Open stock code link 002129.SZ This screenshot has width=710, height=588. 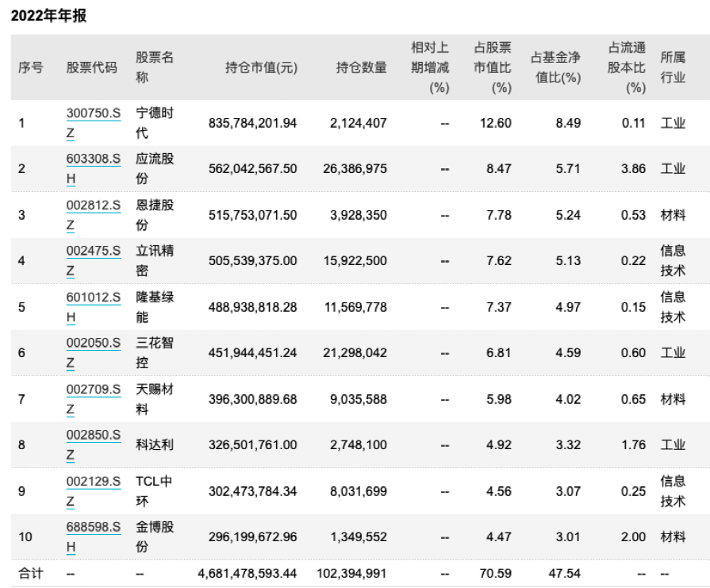click(94, 491)
